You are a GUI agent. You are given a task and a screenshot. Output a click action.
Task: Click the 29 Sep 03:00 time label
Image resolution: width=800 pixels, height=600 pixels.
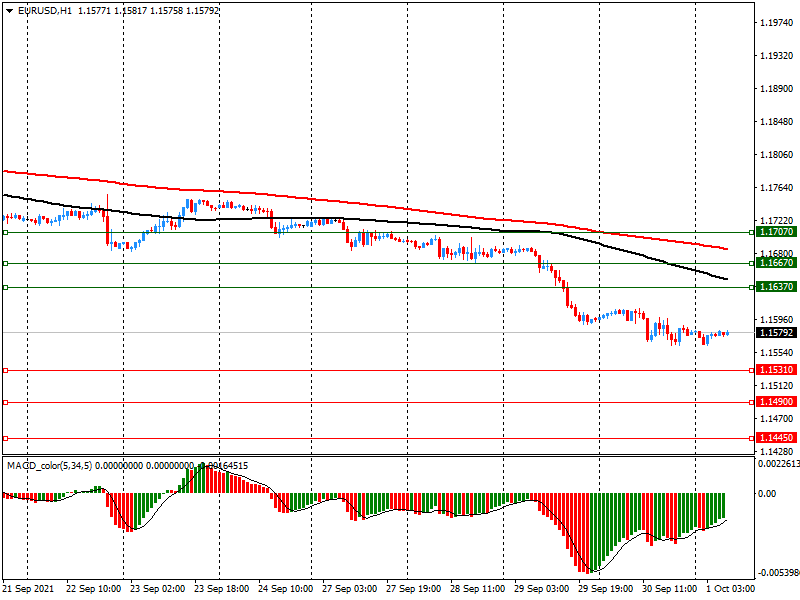point(541,589)
